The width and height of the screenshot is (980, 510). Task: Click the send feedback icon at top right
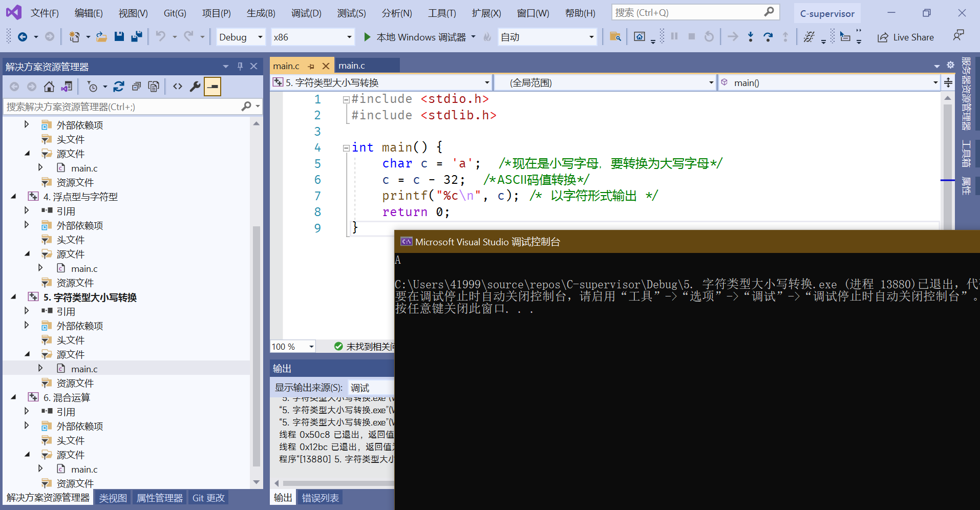tap(958, 36)
